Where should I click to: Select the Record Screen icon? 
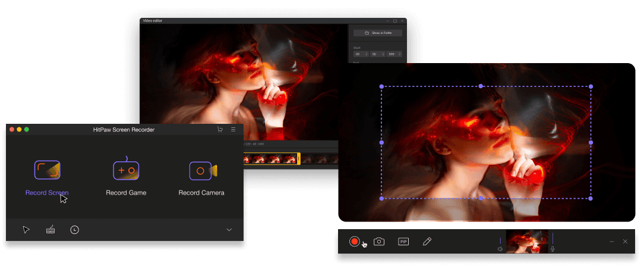(x=48, y=170)
